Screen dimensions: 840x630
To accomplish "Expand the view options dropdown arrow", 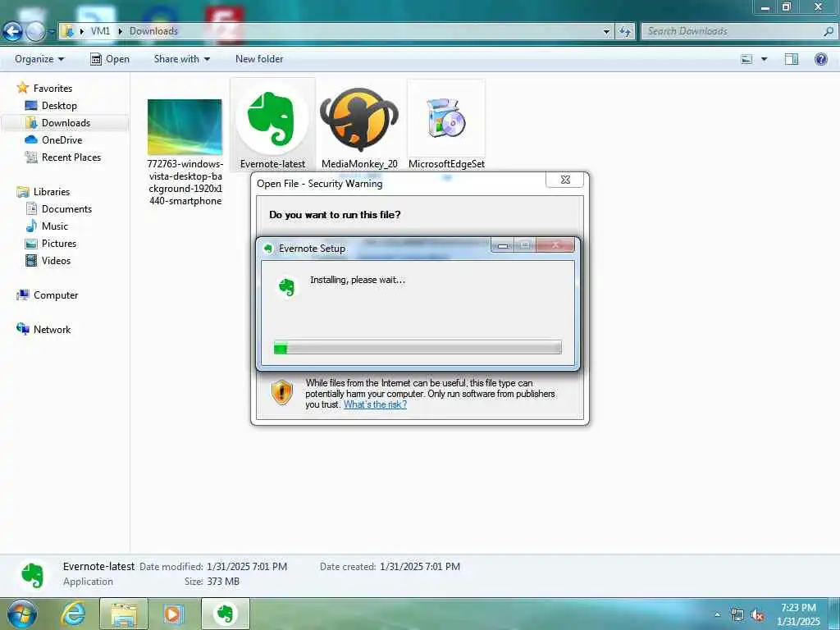I will click(x=764, y=59).
